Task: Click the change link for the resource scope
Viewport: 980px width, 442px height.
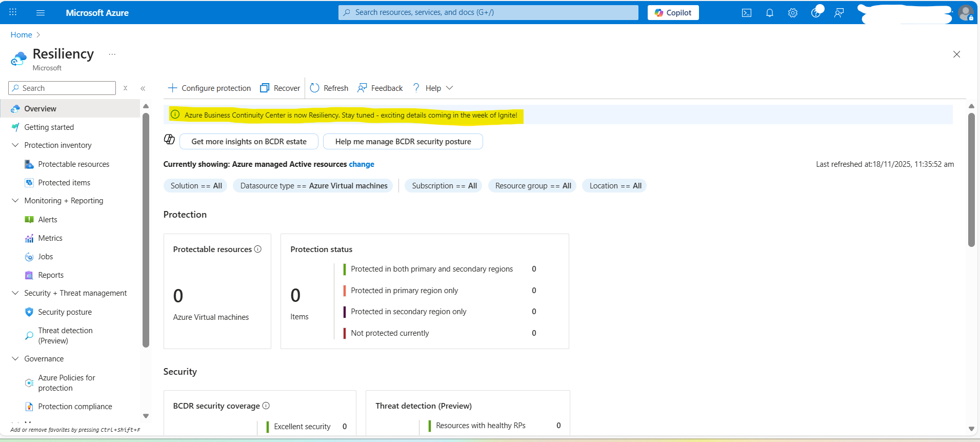Action: 362,164
